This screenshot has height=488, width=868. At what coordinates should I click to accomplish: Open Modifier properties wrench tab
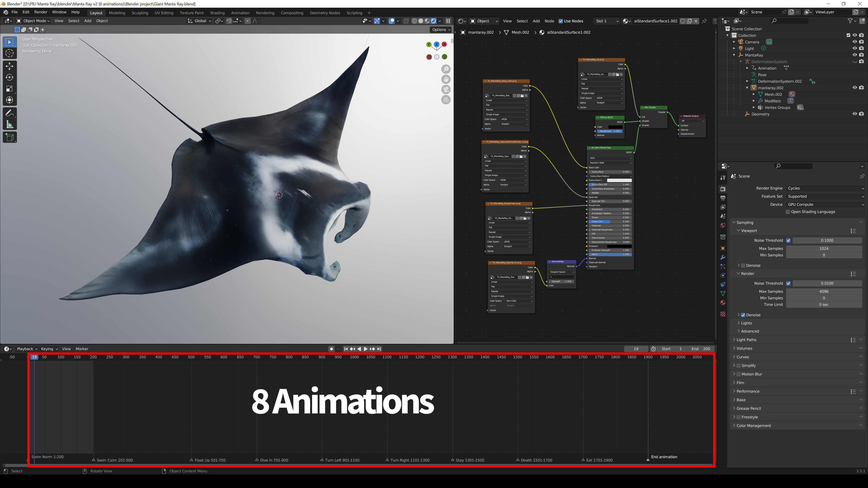coord(723,257)
